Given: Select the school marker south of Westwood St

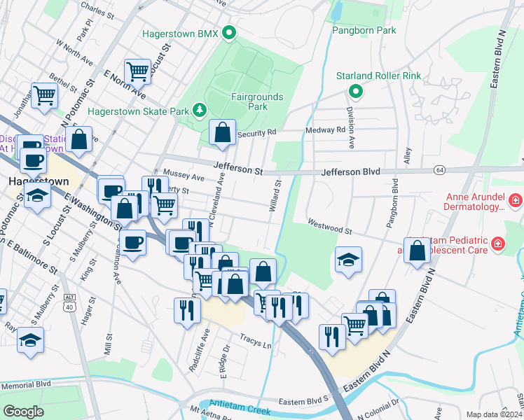Looking at the screenshot, I should (349, 261).
